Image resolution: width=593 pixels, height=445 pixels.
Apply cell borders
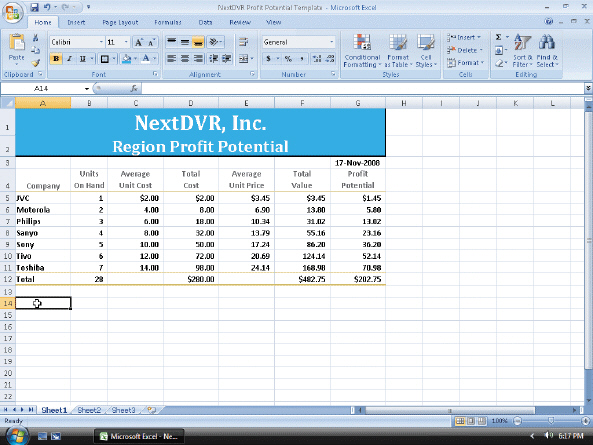coord(104,59)
